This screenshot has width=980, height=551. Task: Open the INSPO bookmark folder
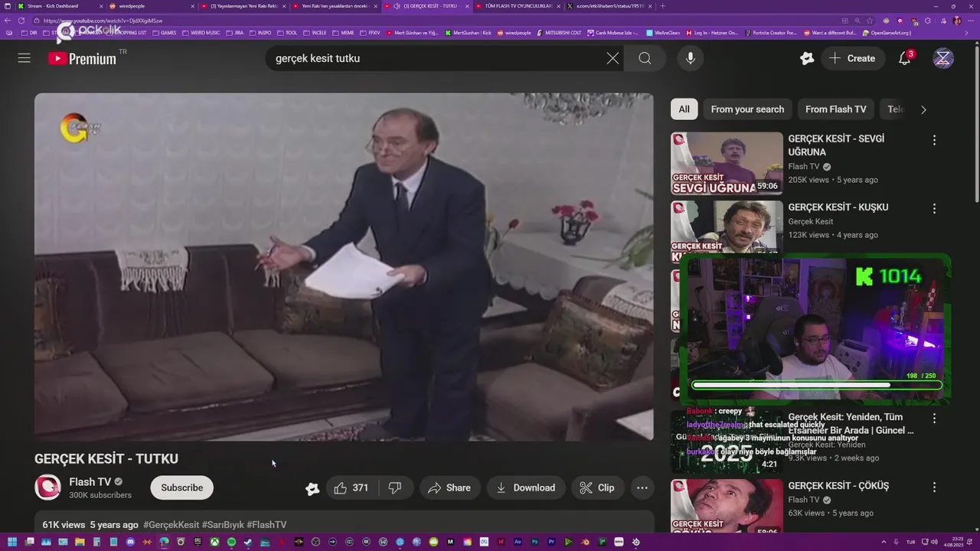coord(261,33)
